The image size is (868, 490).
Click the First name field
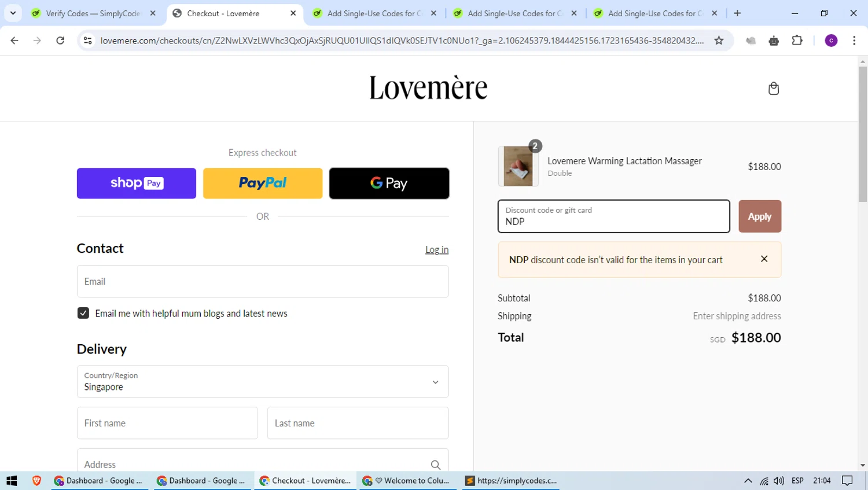tap(167, 423)
